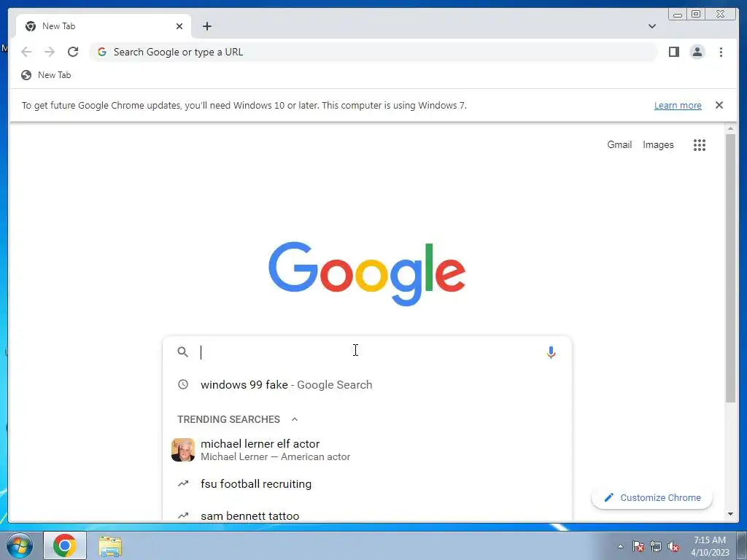
Task: Select 'sam bennett tattoo' trending search
Action: click(x=367, y=516)
